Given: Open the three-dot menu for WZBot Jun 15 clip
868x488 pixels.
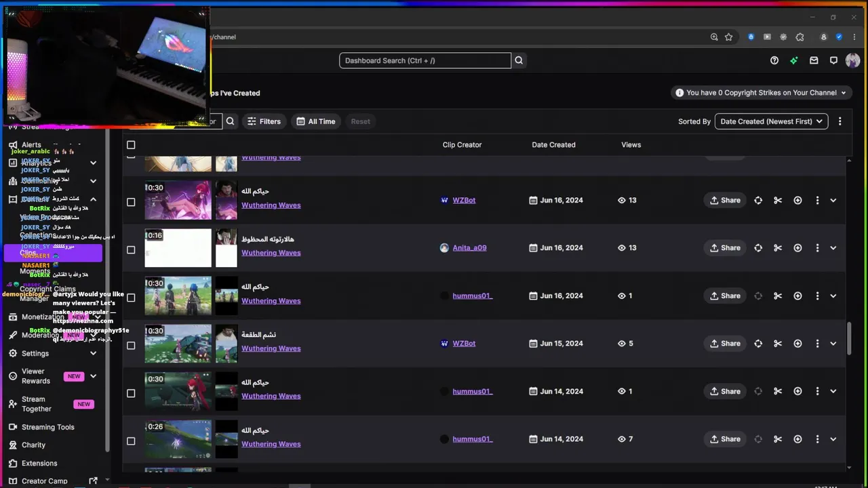Looking at the screenshot, I should point(817,344).
